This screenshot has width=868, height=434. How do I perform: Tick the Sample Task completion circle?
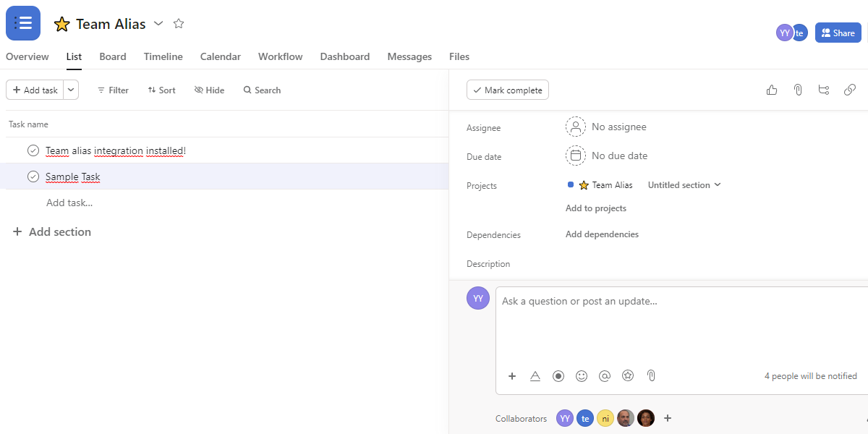click(33, 176)
